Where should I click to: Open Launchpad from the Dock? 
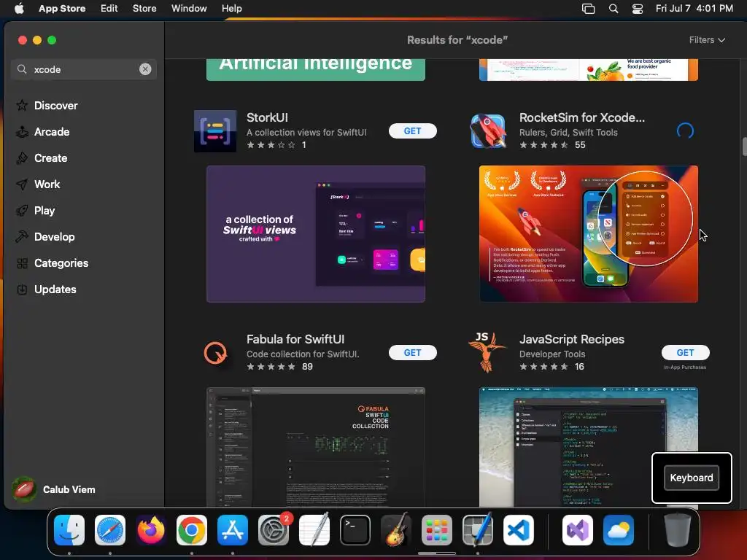click(x=437, y=530)
